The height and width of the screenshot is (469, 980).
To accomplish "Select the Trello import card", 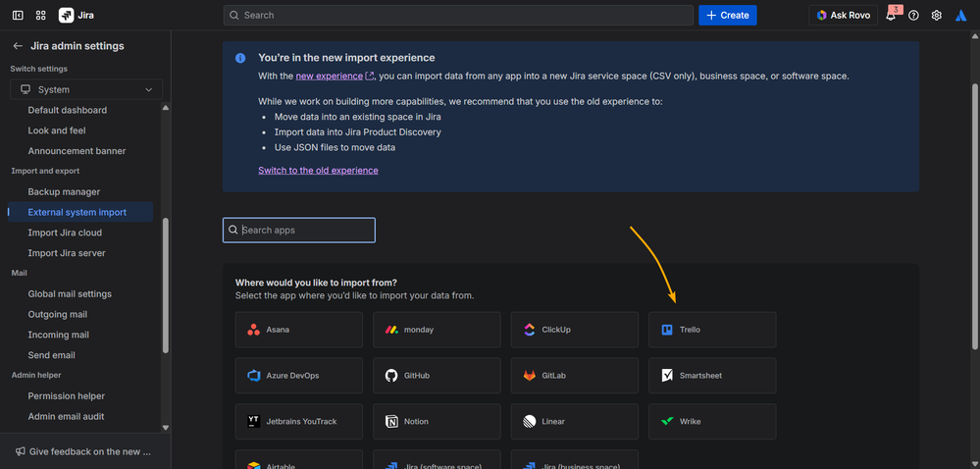I will click(712, 330).
